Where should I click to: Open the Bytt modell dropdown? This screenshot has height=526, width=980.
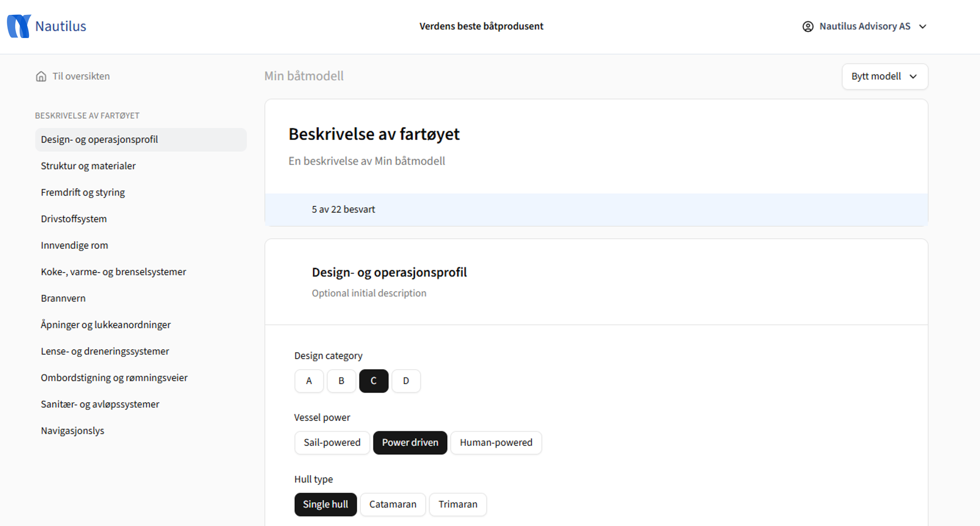884,76
